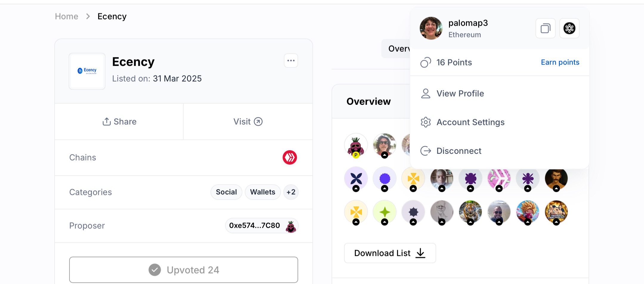Click proposer address 0xe574...7C80
This screenshot has width=644, height=284.
(255, 225)
